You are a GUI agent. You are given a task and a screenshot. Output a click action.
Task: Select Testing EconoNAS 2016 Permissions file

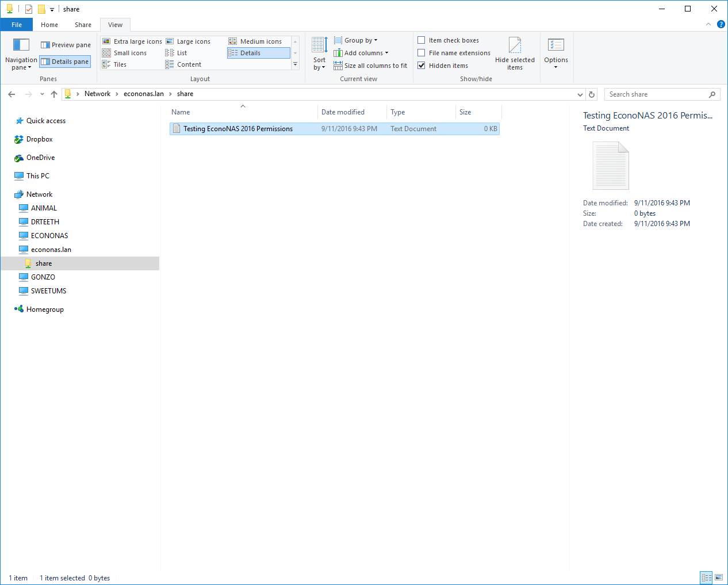coord(335,129)
